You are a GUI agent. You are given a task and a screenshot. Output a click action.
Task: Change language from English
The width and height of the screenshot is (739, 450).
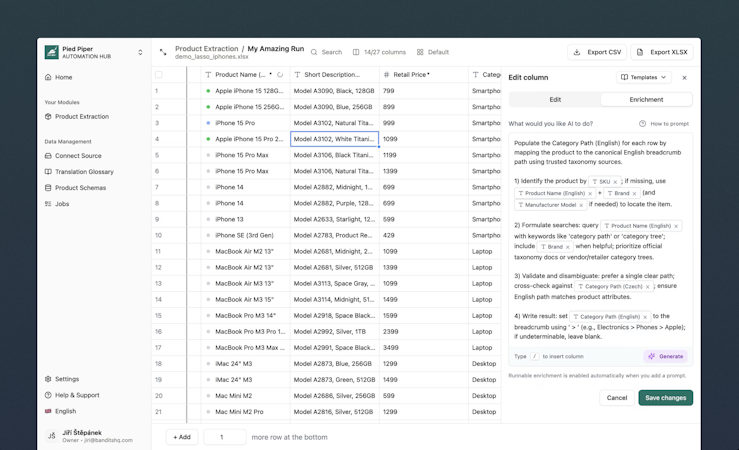point(60,411)
